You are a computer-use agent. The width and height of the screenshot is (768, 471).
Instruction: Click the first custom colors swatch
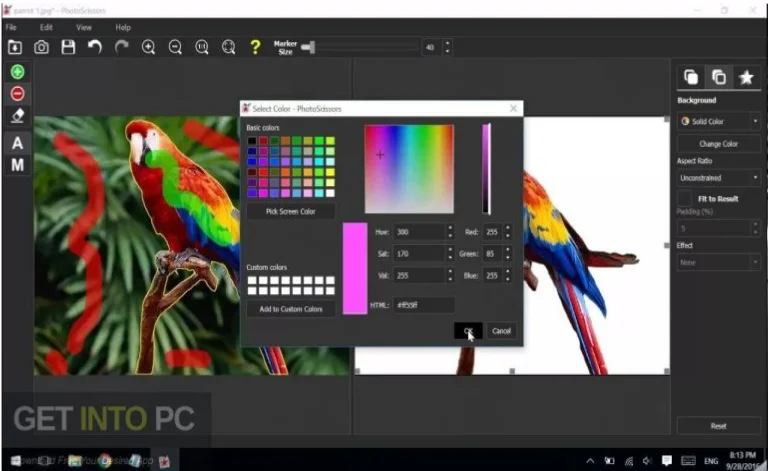click(x=252, y=281)
